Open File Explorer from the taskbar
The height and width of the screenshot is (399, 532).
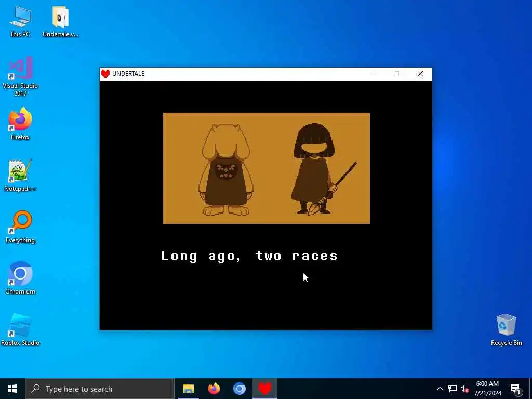click(x=188, y=389)
